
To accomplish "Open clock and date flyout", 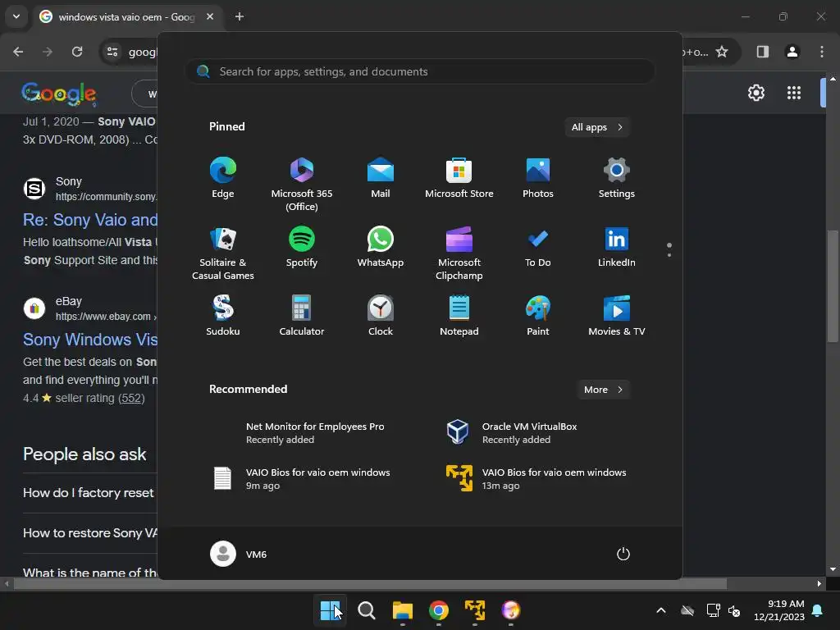I will [x=779, y=610].
